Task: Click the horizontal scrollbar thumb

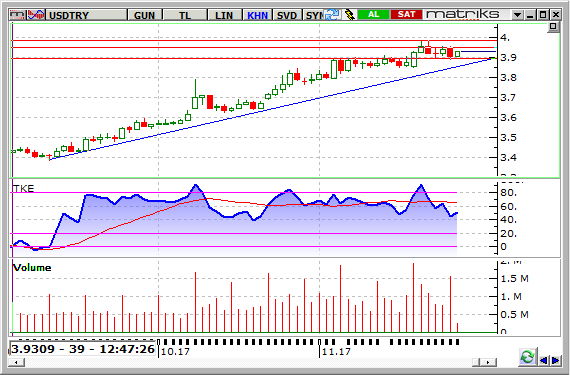Action: point(476,362)
